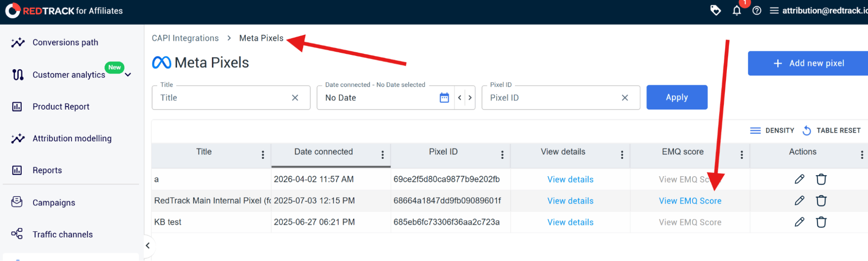This screenshot has width=868, height=261.
Task: Delete the KB test pixel
Action: (821, 222)
